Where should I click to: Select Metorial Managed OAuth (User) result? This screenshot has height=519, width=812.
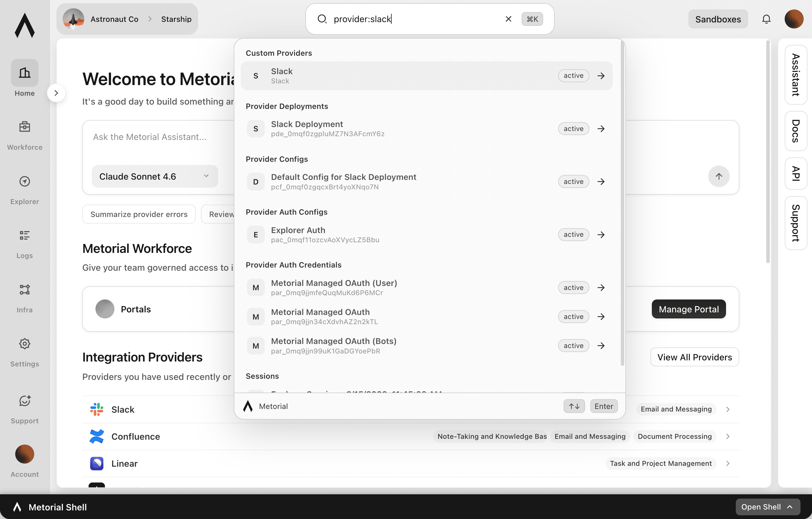point(426,287)
